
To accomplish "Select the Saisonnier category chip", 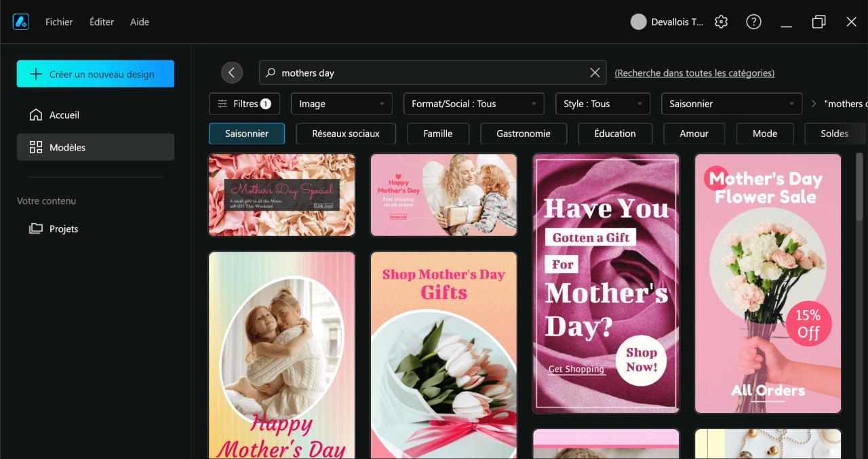I will click(x=247, y=134).
